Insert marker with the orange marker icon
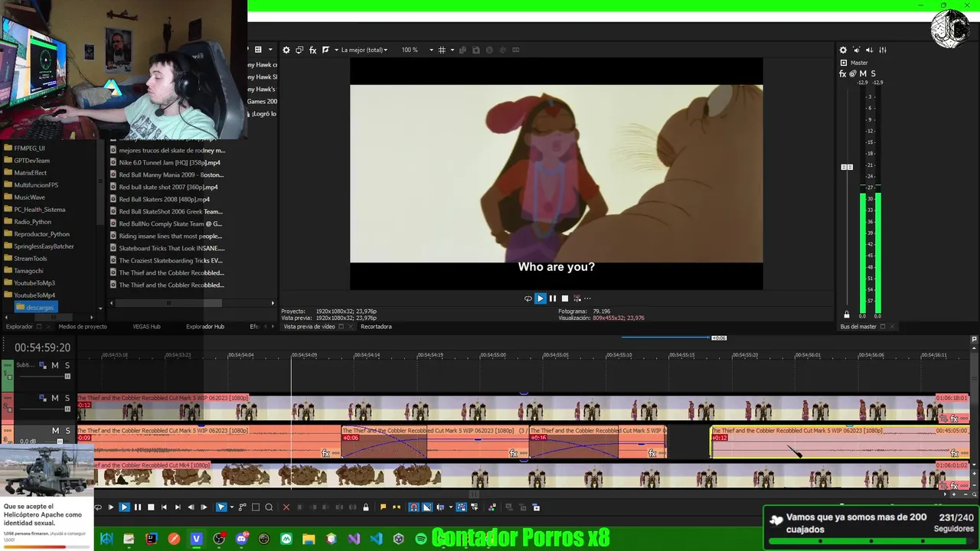 pyautogui.click(x=383, y=507)
